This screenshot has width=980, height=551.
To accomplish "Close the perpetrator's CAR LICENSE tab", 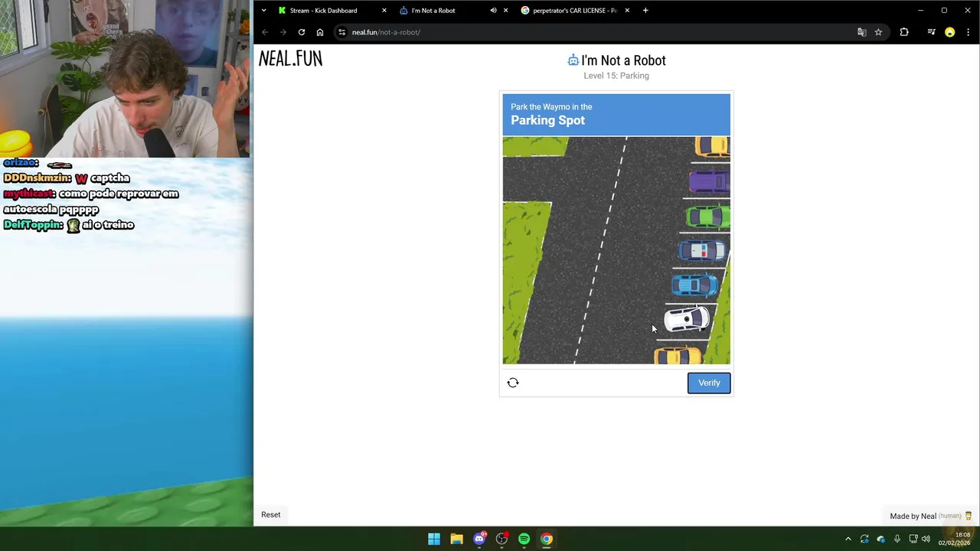I will click(x=627, y=11).
